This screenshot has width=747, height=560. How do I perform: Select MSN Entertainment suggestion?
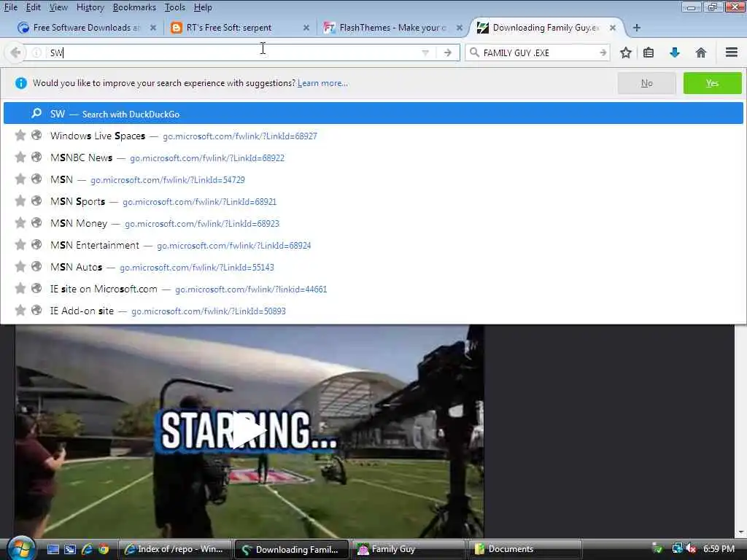373,245
